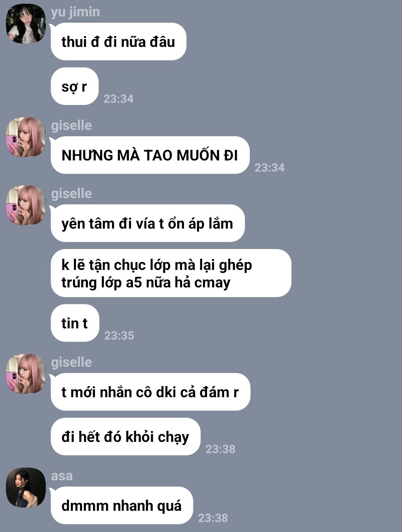Open yu jimin's profile picture
This screenshot has width=402, height=532.
coord(26,24)
